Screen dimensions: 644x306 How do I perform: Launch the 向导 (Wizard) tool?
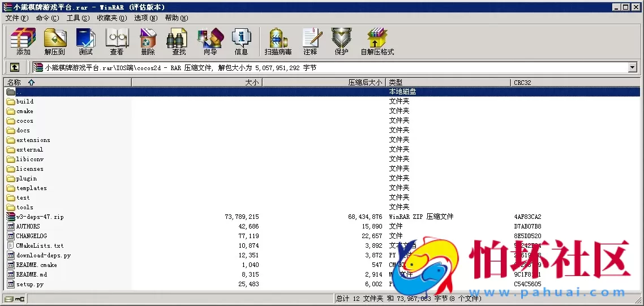[x=211, y=41]
